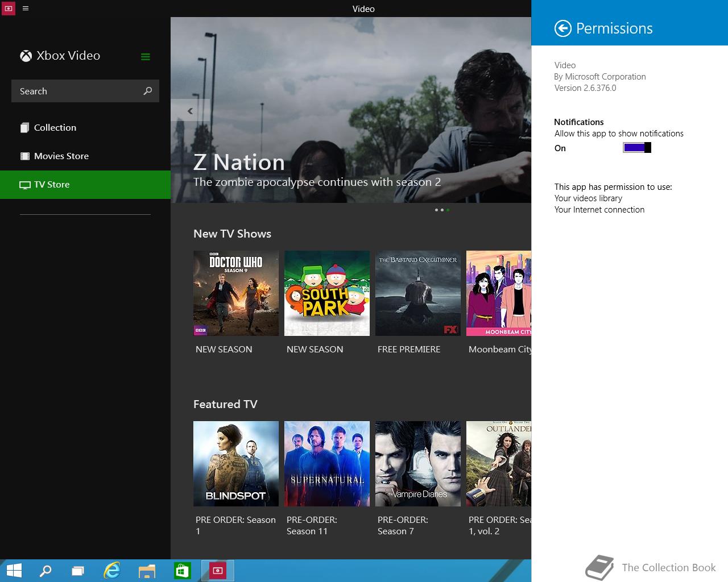Click the Collection stack icon
This screenshot has height=582, width=728.
(25, 127)
